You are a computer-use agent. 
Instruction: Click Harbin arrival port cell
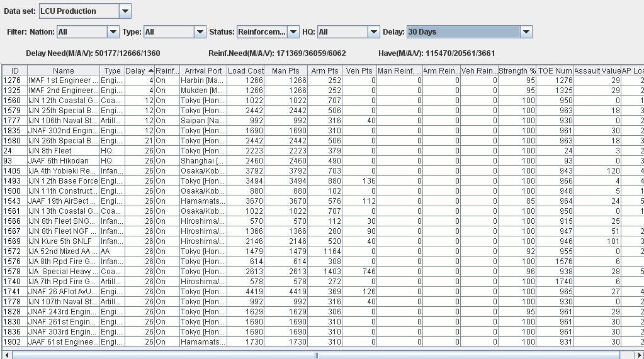click(x=203, y=80)
